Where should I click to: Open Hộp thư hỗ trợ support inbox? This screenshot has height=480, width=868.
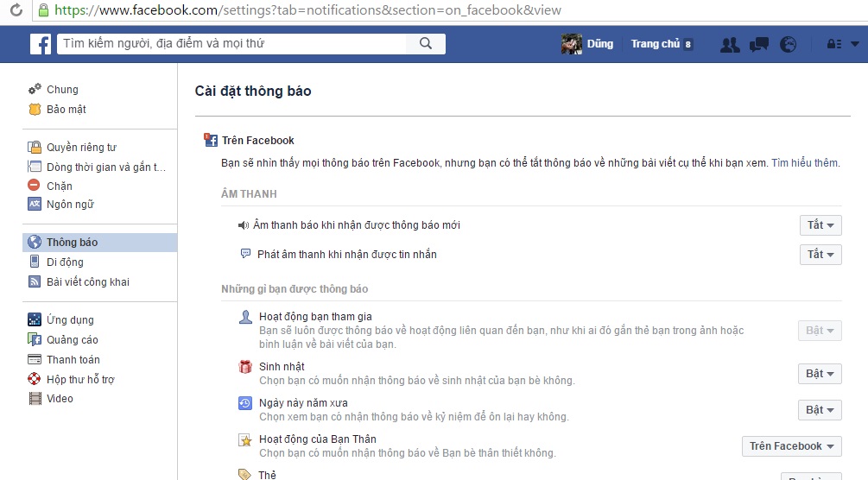point(80,380)
